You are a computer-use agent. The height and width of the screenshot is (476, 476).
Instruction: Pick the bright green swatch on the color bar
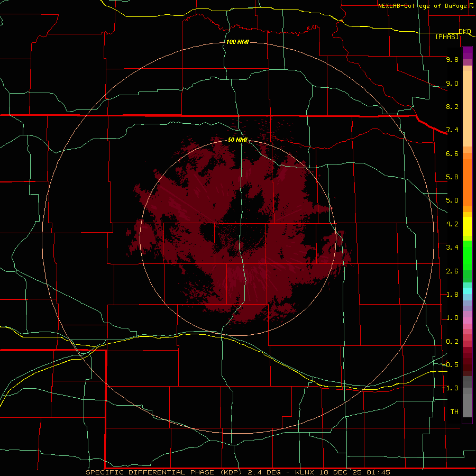[x=467, y=255]
